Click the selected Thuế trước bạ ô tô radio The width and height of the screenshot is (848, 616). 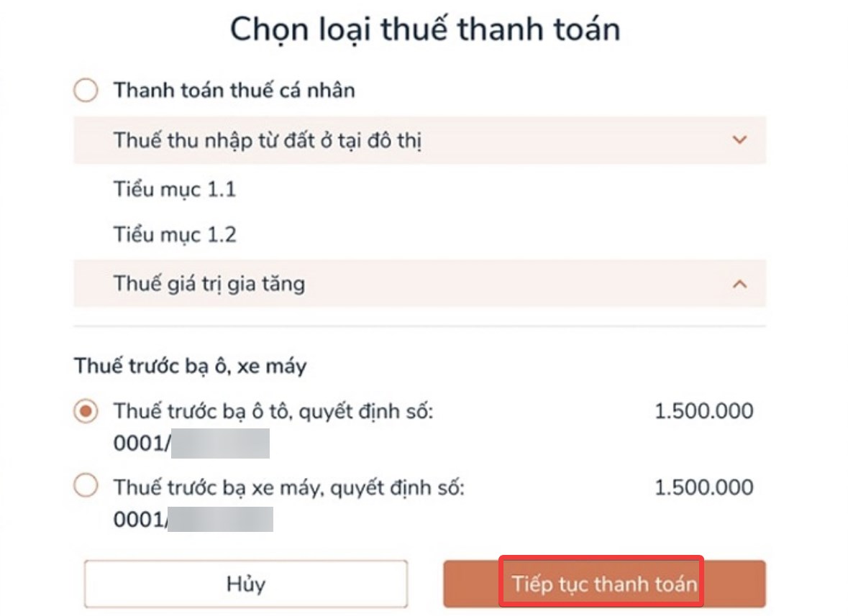[85, 410]
